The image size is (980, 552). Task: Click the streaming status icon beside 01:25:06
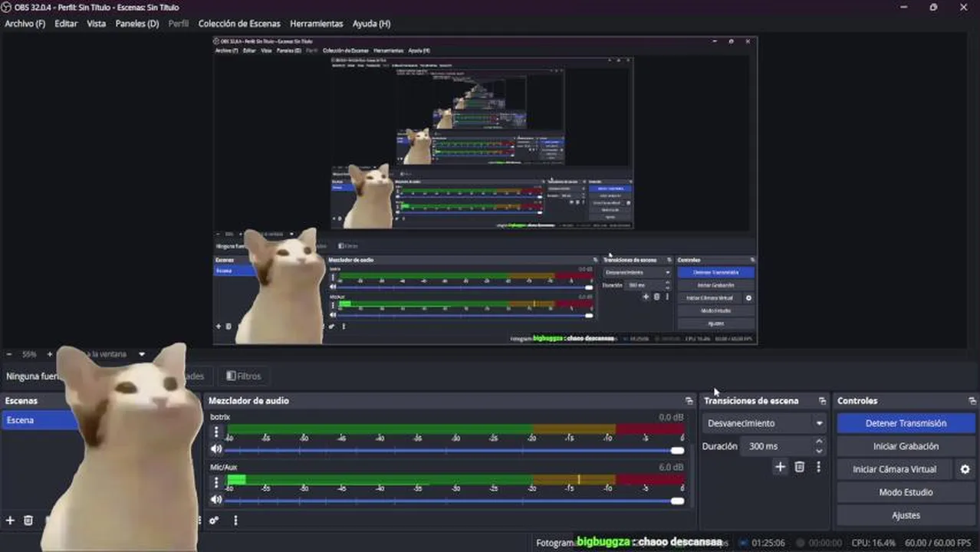click(x=743, y=543)
